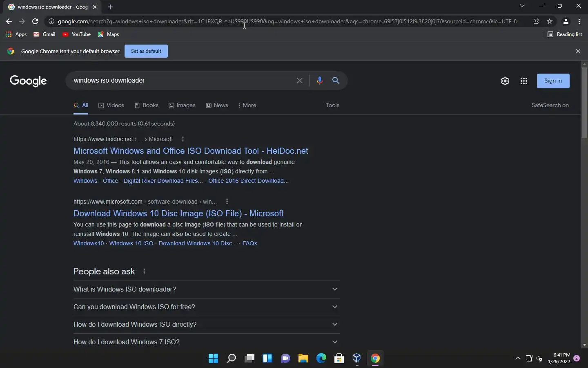Screen dimensions: 588x368
Task: Switch to Videos results tab
Action: [111, 105]
